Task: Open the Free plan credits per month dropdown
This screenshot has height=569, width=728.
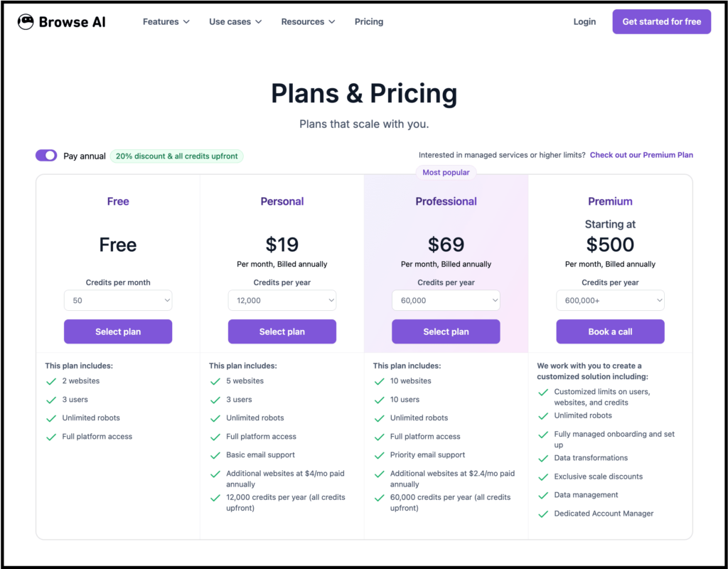Action: (x=118, y=300)
